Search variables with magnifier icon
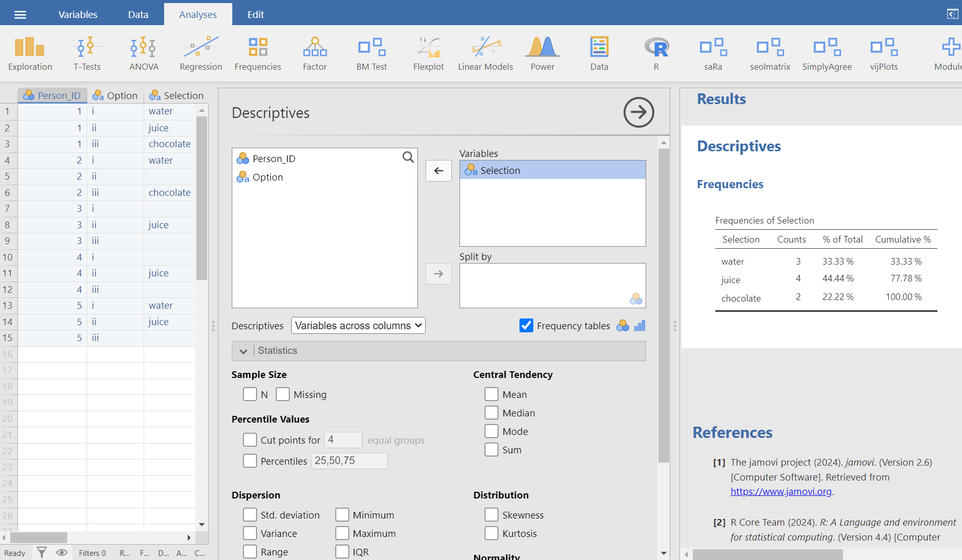Screen dimensions: 962x560 408,157
